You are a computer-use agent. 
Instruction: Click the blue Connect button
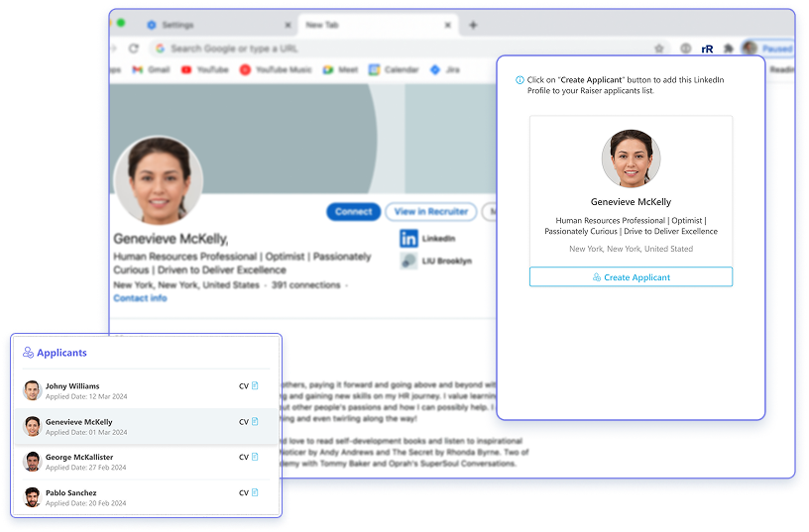pyautogui.click(x=353, y=211)
